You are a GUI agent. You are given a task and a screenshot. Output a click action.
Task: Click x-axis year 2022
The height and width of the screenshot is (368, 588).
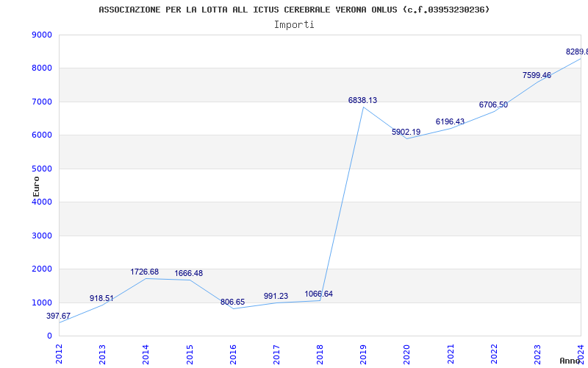pos(494,354)
